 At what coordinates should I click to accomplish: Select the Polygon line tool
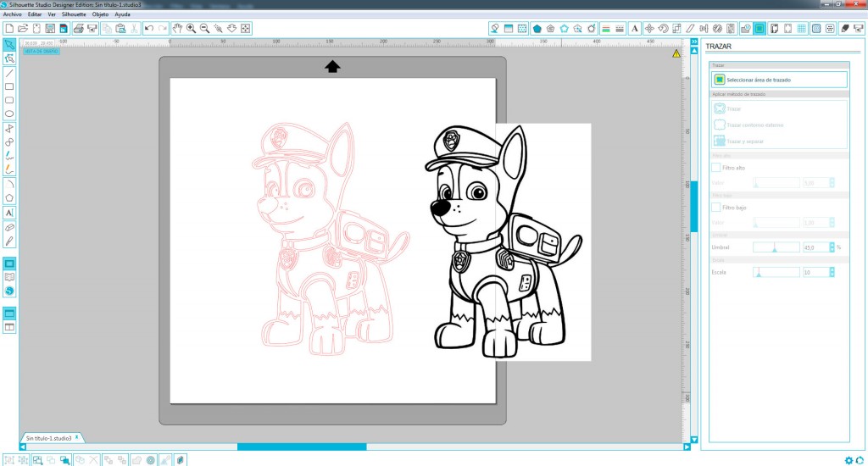pyautogui.click(x=9, y=129)
